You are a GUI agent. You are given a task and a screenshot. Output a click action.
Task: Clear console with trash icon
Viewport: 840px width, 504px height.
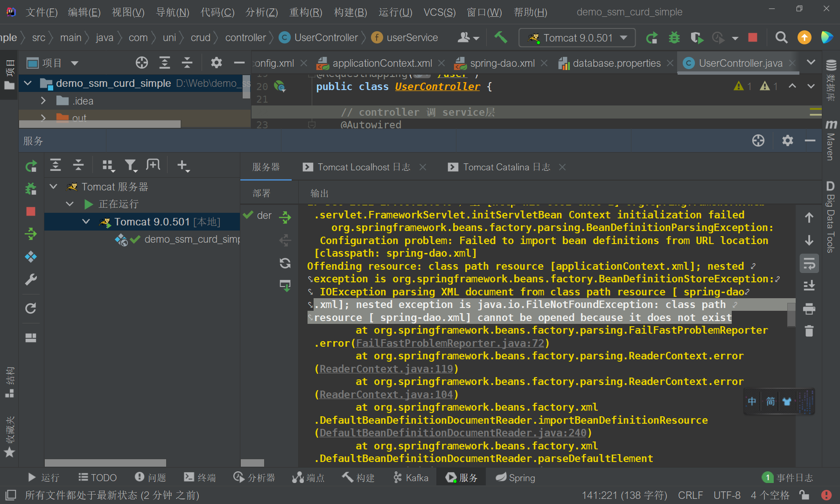(x=809, y=331)
